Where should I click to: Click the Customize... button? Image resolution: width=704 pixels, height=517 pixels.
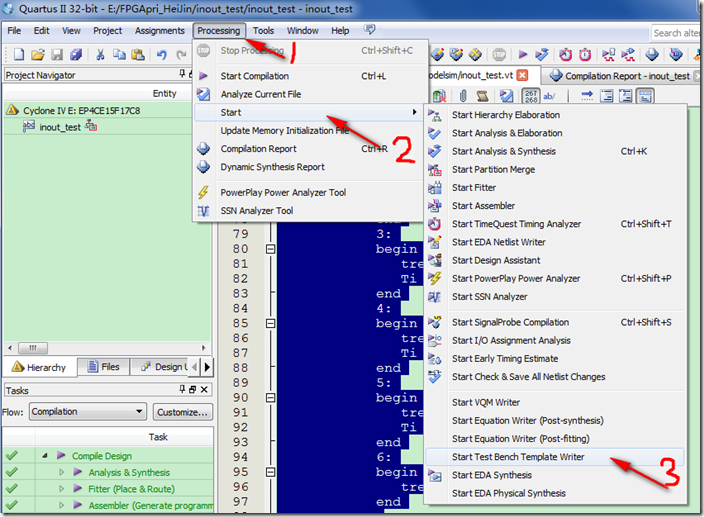(x=181, y=412)
